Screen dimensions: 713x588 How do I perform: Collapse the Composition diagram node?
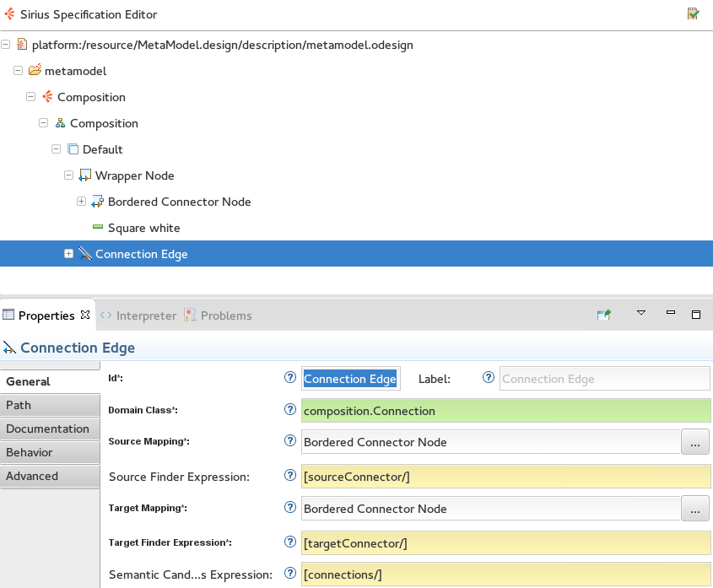pyautogui.click(x=44, y=123)
